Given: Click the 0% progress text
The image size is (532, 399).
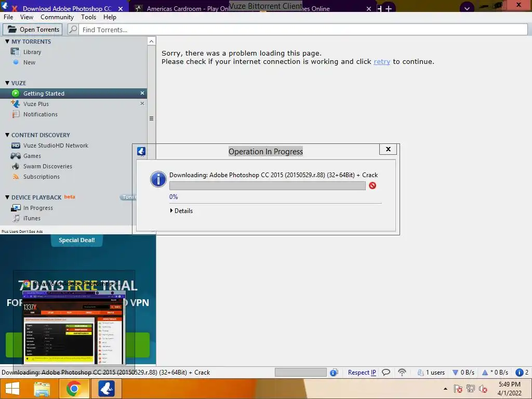Looking at the screenshot, I should click(x=174, y=197).
